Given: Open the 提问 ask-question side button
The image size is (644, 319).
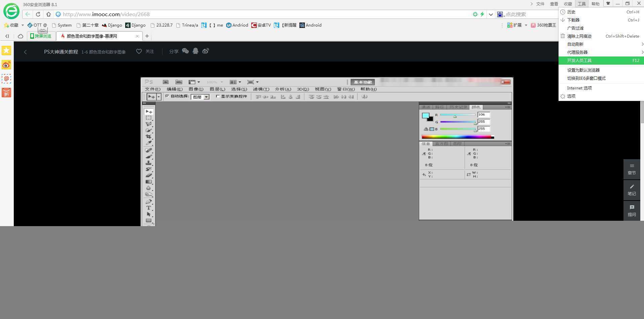Looking at the screenshot, I should [x=632, y=211].
